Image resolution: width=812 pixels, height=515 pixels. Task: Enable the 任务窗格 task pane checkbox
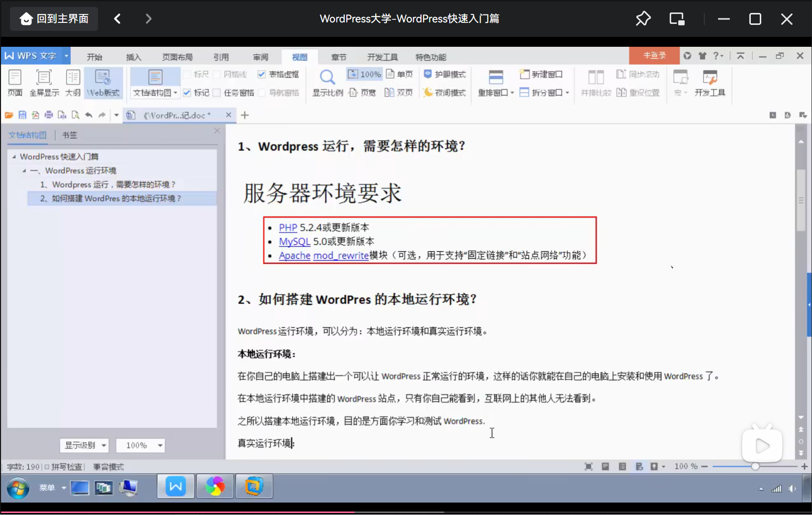pos(217,93)
